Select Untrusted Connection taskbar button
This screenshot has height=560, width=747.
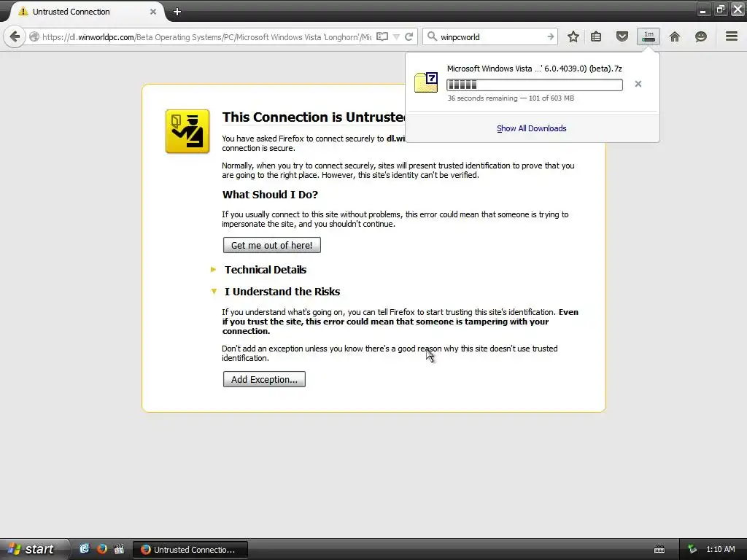click(x=190, y=550)
